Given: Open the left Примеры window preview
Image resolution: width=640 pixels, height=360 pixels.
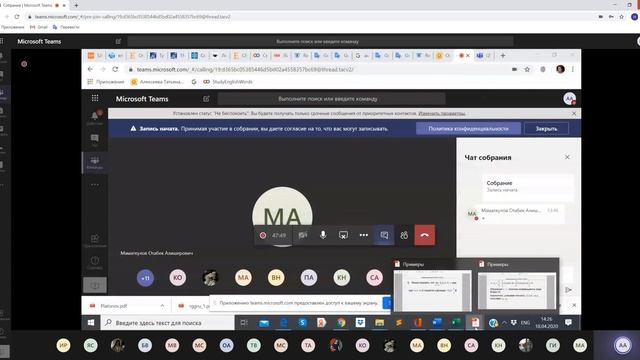Looking at the screenshot, I should point(432,286).
